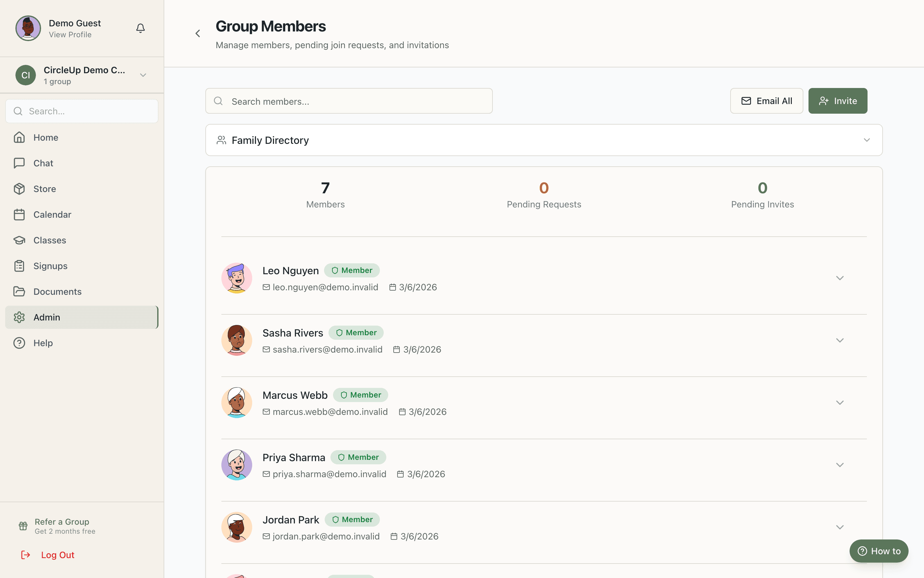This screenshot has width=924, height=578.
Task: Click the Store box icon
Action: pos(19,189)
